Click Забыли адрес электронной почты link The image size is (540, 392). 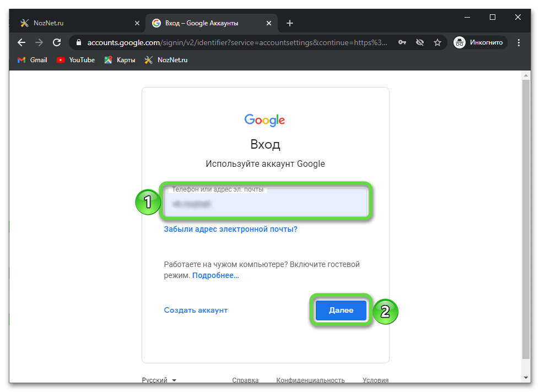230,229
